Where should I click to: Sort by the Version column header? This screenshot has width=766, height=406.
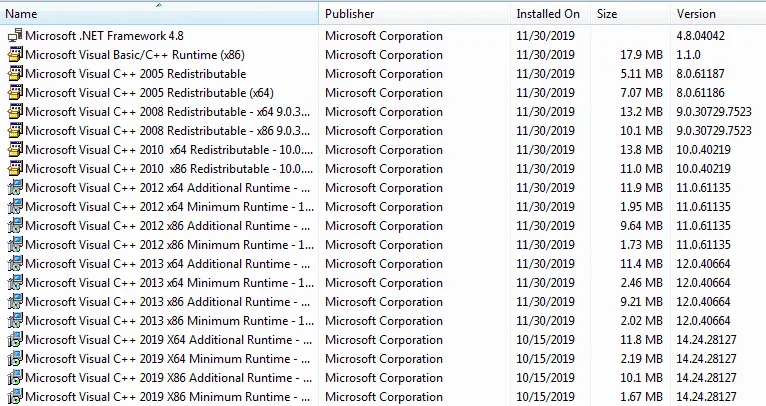coord(718,14)
